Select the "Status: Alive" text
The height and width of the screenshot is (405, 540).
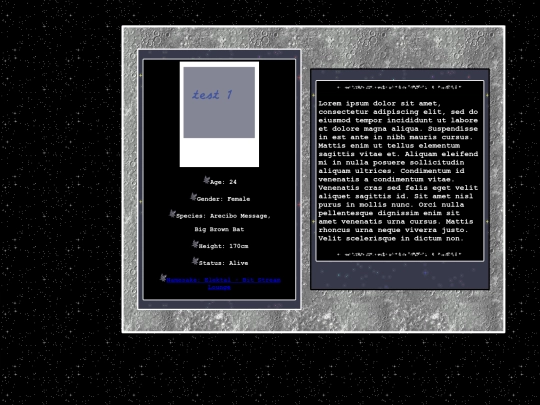click(224, 263)
